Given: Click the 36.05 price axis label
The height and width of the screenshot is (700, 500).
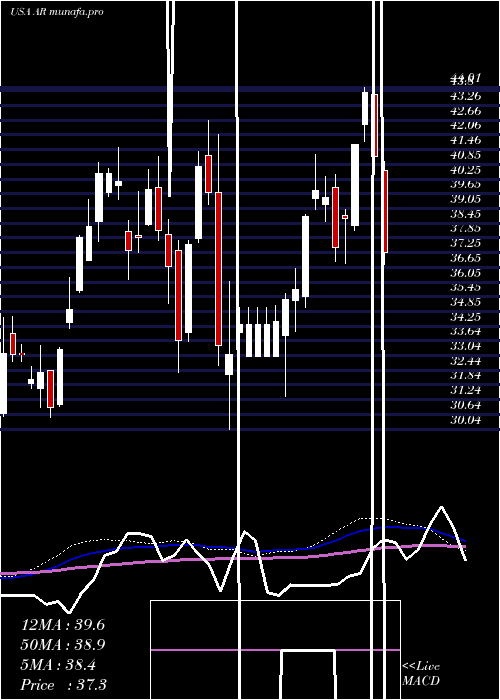Looking at the screenshot, I should tap(465, 272).
